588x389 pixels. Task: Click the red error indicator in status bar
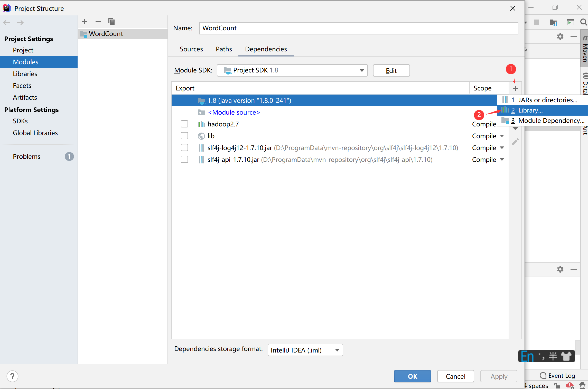tap(570, 386)
